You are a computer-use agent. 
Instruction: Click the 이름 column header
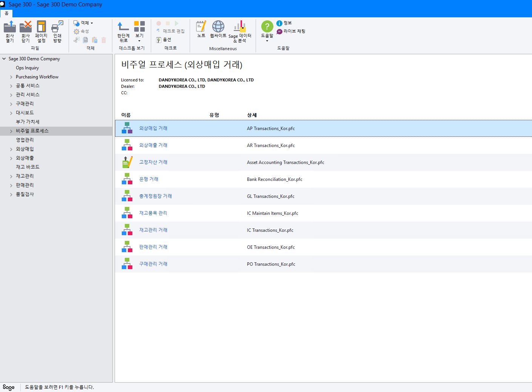pyautogui.click(x=126, y=115)
